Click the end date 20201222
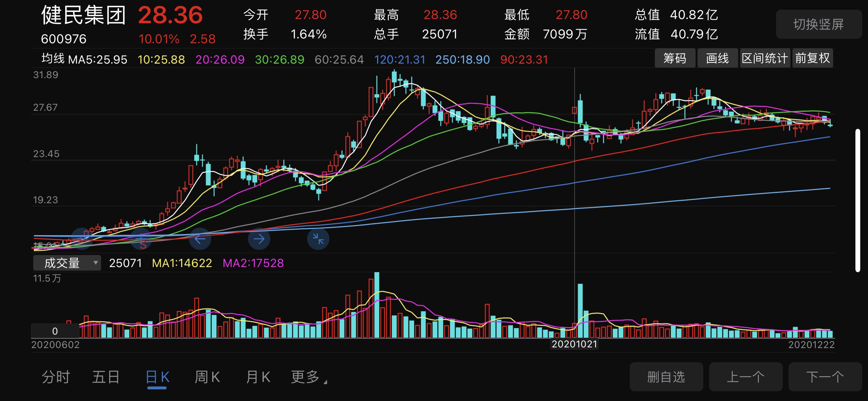The width and height of the screenshot is (868, 401). 811,345
